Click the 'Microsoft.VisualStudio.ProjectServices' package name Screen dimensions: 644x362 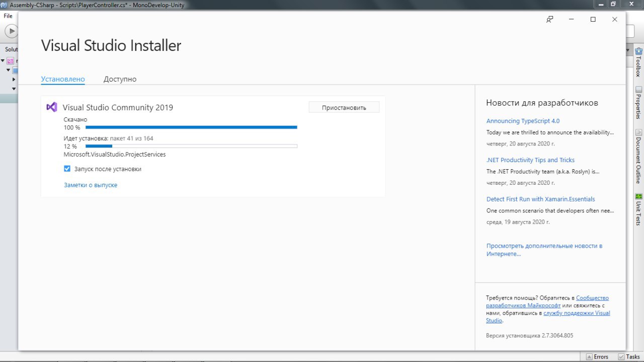(x=115, y=155)
